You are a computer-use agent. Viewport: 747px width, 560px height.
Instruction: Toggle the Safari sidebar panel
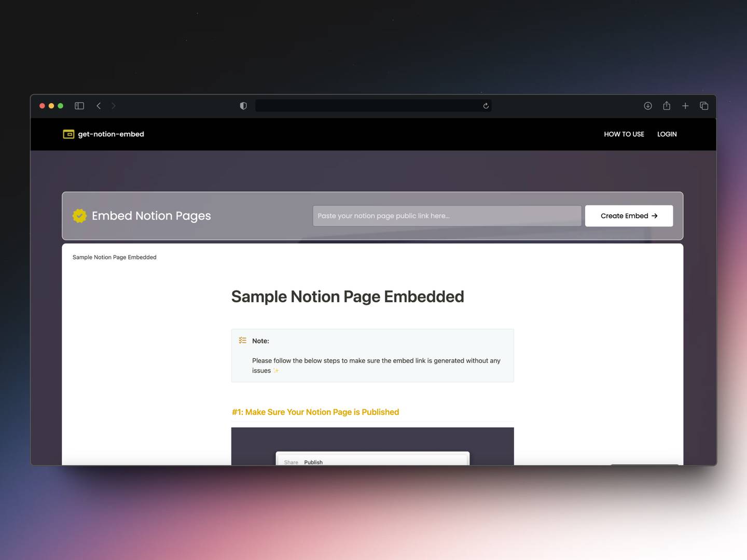tap(79, 106)
